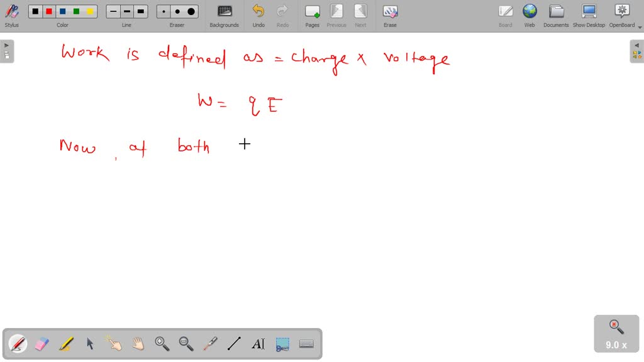The image size is (644, 362).
Task: Open the Write Text tool
Action: pyautogui.click(x=257, y=344)
